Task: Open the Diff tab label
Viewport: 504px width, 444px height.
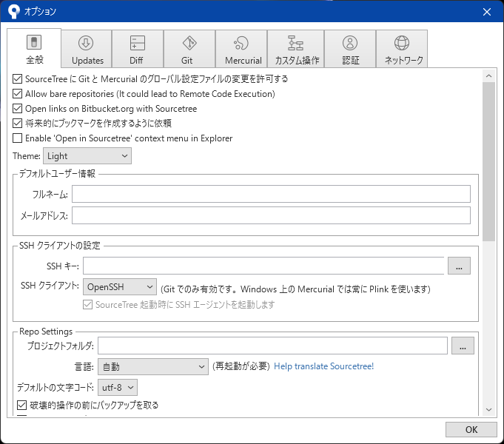Action: 136,61
